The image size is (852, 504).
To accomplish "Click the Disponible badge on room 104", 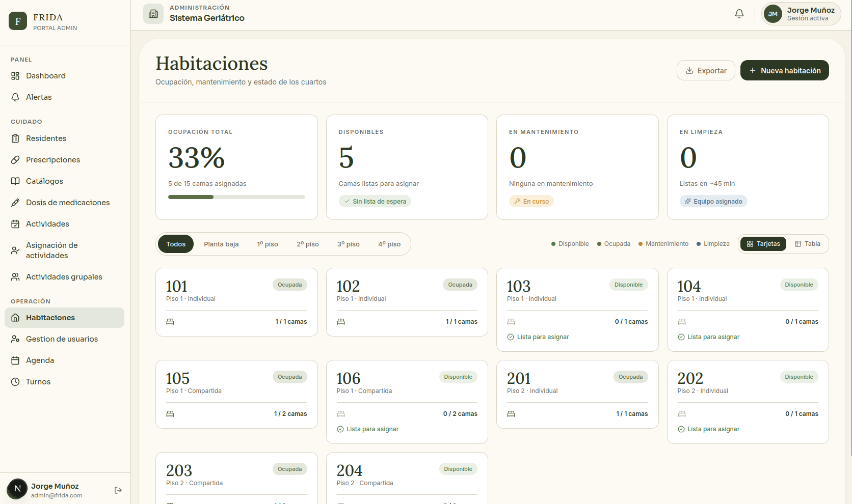I will (x=799, y=285).
